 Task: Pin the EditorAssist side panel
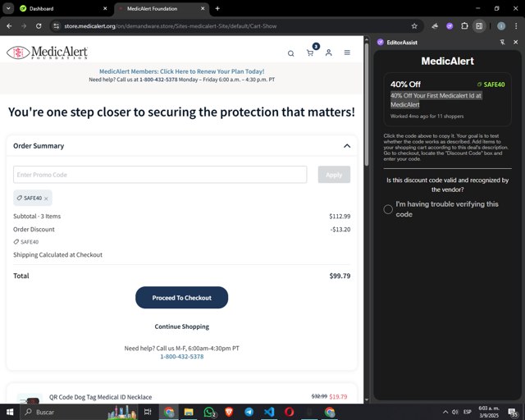click(x=502, y=42)
